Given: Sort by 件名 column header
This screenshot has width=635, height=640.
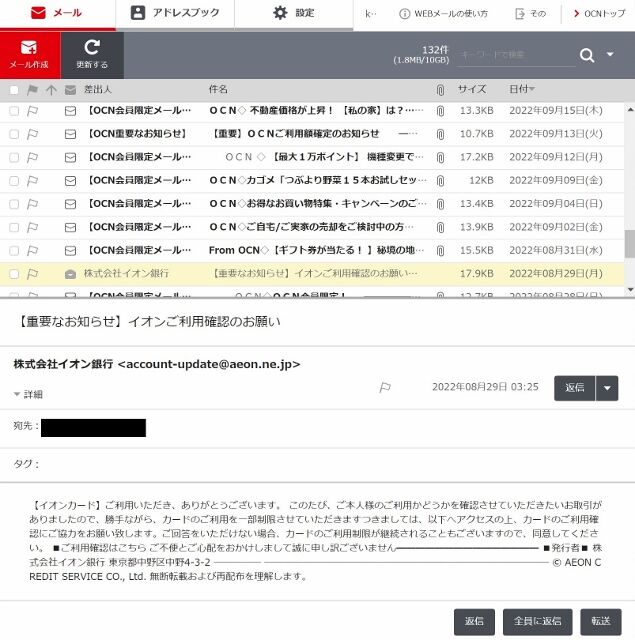Looking at the screenshot, I should point(218,89).
